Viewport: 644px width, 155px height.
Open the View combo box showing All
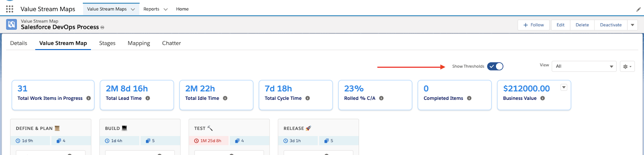[x=584, y=66]
